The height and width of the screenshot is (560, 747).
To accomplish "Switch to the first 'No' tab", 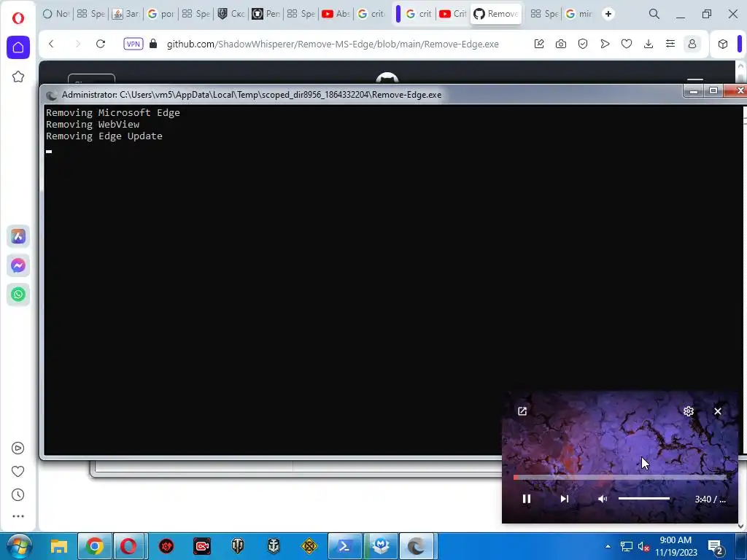I will (x=55, y=14).
